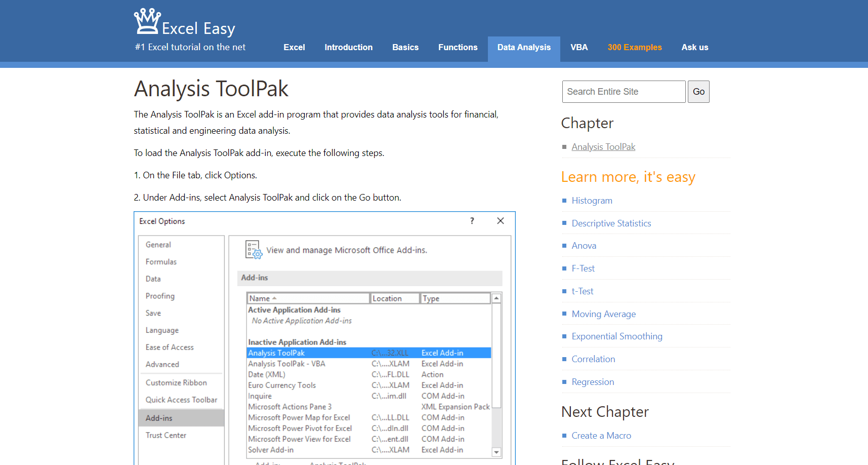Image resolution: width=868 pixels, height=465 pixels.
Task: Click into the Search Entire Site field
Action: point(623,92)
